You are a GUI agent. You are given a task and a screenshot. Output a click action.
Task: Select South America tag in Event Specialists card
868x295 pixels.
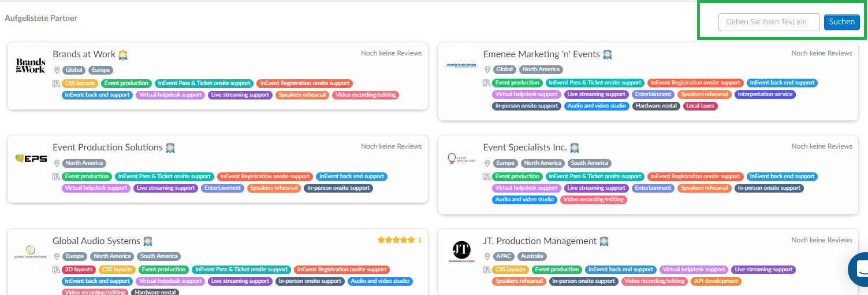point(590,163)
